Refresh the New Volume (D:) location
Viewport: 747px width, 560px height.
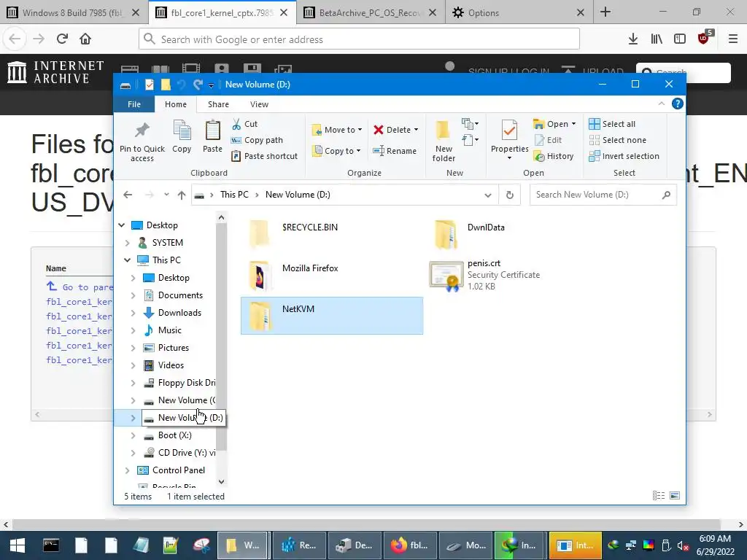click(509, 195)
